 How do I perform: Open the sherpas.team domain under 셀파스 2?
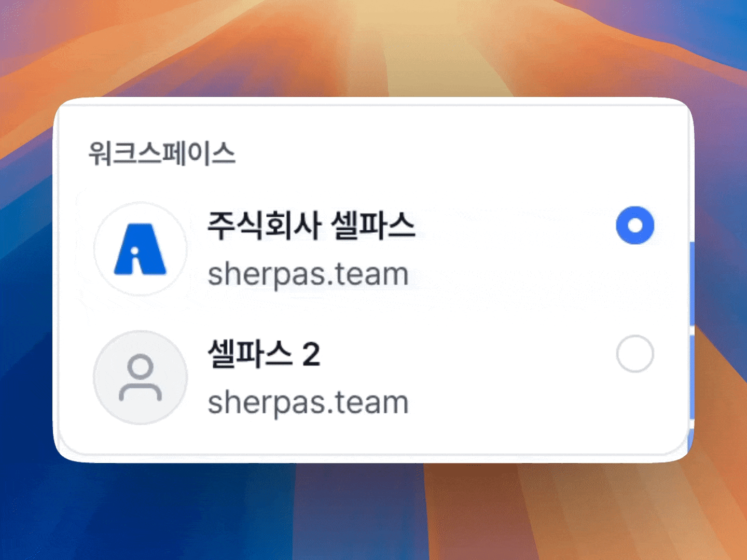[x=308, y=402]
